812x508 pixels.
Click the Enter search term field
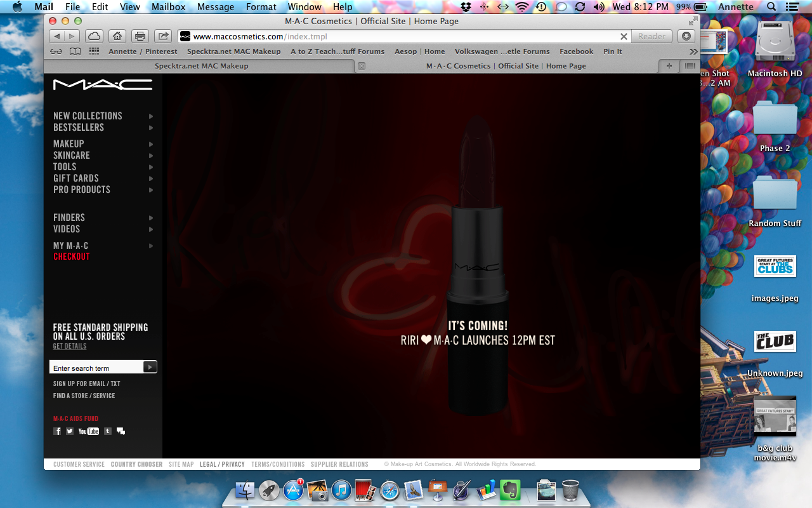(96, 367)
